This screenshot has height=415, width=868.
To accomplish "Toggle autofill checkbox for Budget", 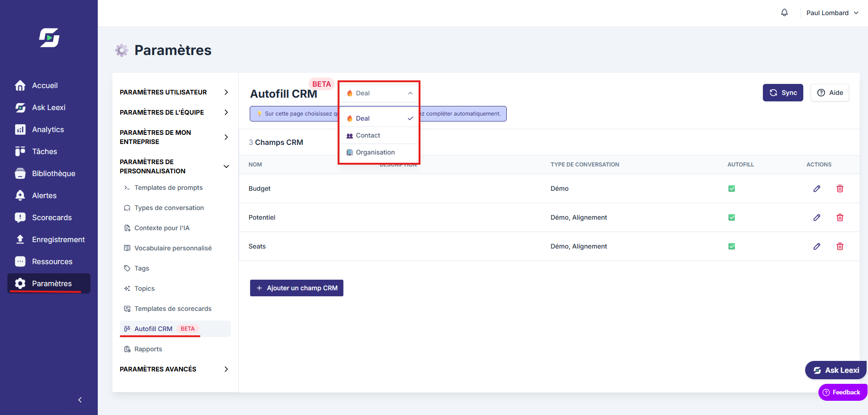I will (x=732, y=188).
